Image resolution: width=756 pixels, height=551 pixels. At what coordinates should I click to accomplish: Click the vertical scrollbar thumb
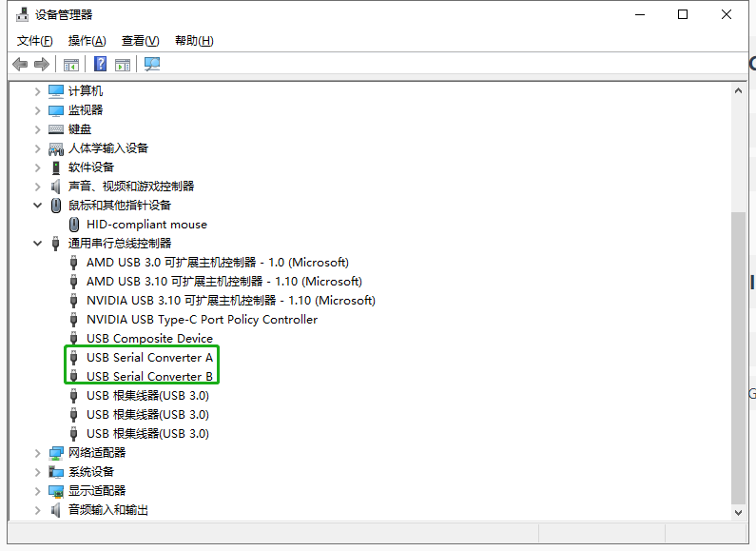tap(738, 357)
